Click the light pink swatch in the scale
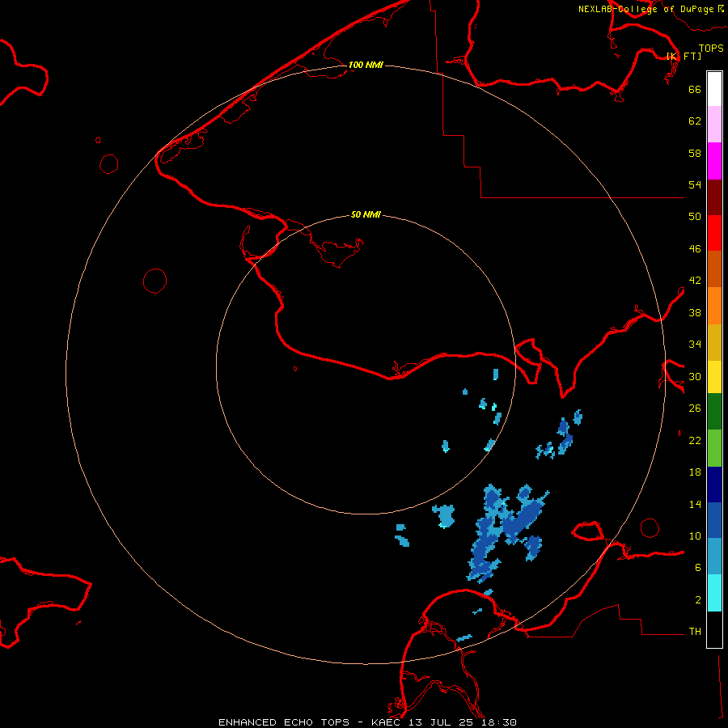Screen dimensions: 728x728 coord(714,125)
